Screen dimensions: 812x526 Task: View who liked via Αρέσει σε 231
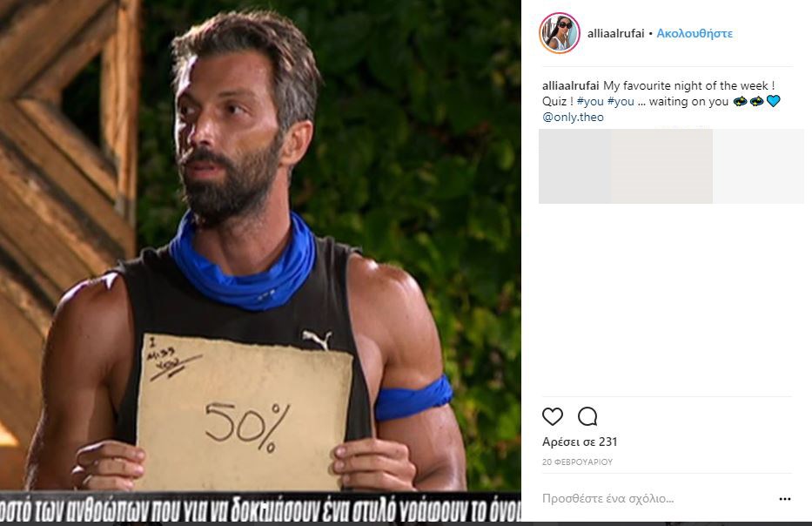580,442
